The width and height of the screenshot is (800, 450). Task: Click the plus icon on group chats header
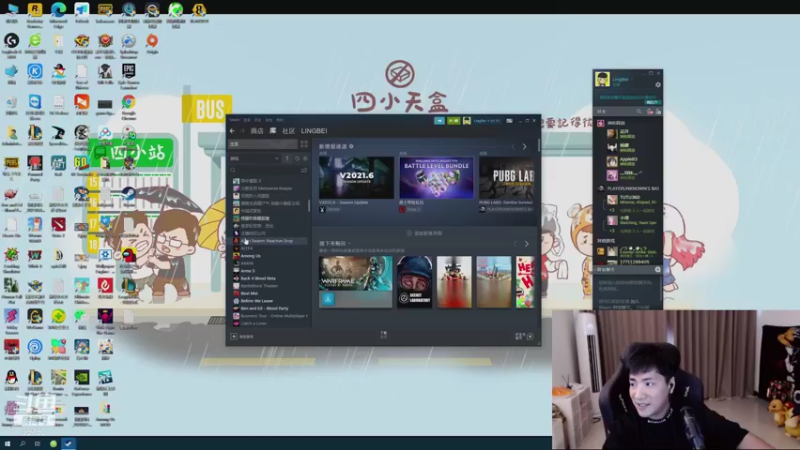[x=658, y=269]
